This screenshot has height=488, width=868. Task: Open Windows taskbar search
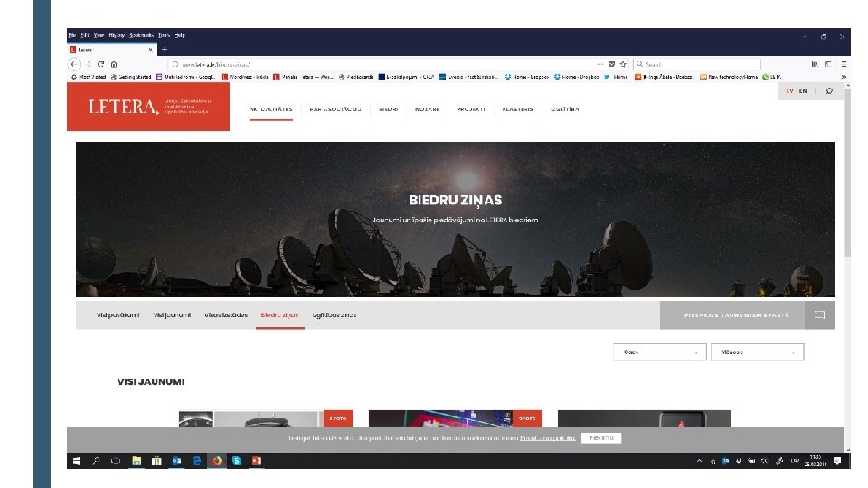coord(97,460)
